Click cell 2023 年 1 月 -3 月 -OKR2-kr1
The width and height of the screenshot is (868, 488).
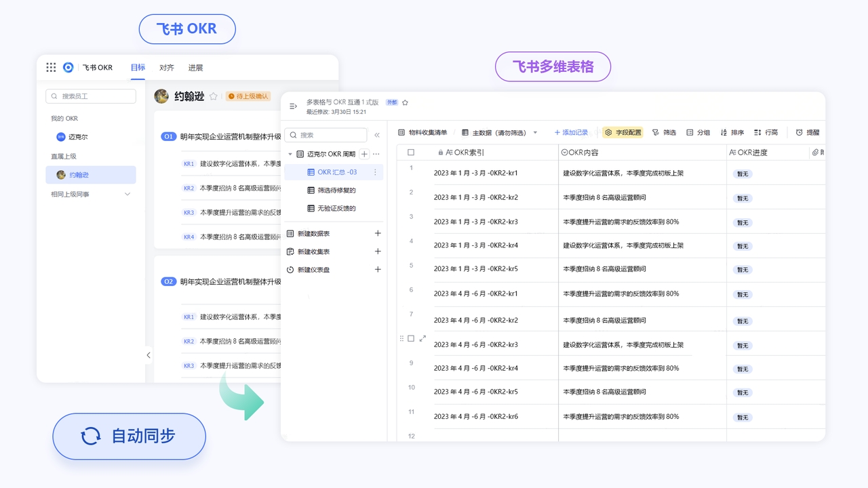tap(476, 173)
